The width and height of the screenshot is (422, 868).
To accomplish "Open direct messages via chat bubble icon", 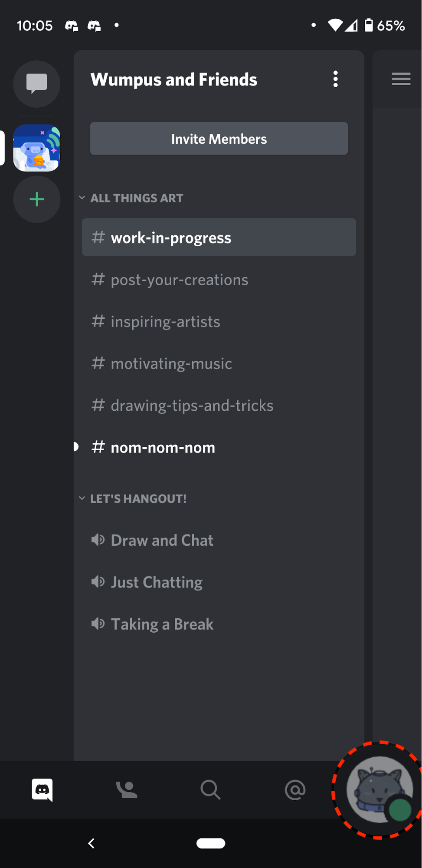I will point(36,84).
